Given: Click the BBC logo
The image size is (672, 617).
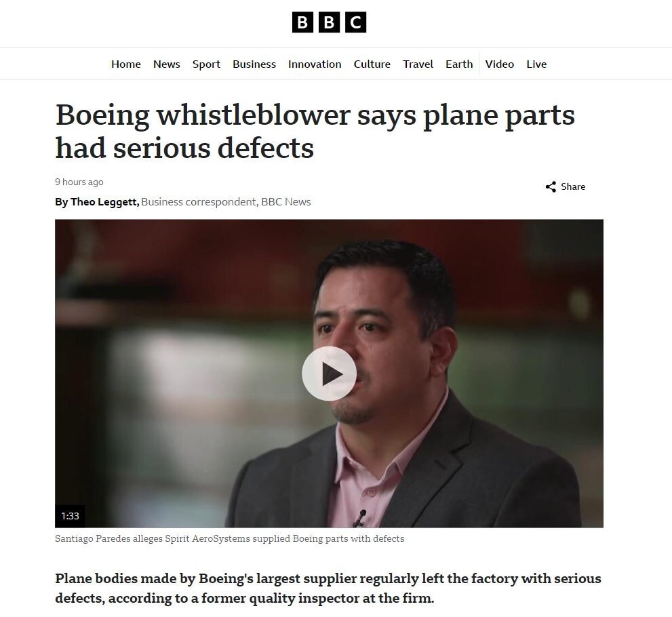Looking at the screenshot, I should pyautogui.click(x=329, y=22).
